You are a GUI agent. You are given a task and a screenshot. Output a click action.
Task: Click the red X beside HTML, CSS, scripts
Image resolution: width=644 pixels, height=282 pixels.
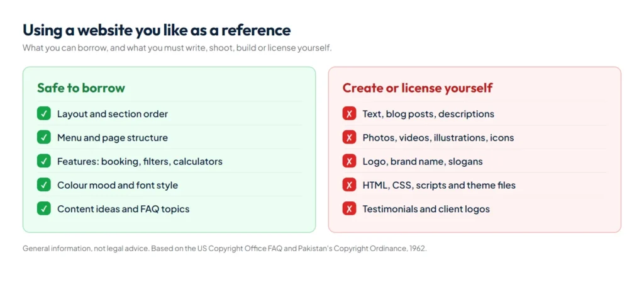point(349,185)
